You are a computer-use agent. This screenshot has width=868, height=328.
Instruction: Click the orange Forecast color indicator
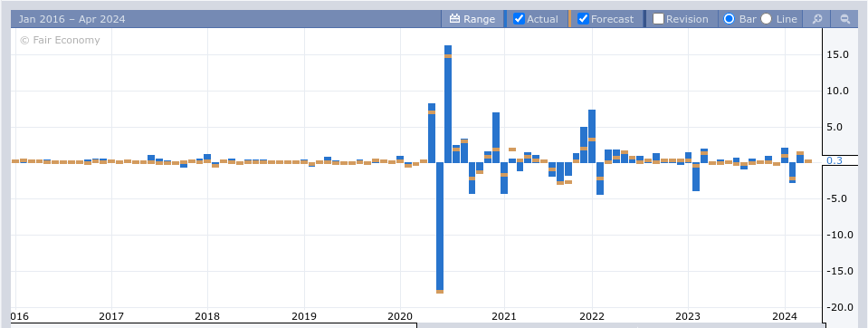click(x=569, y=19)
